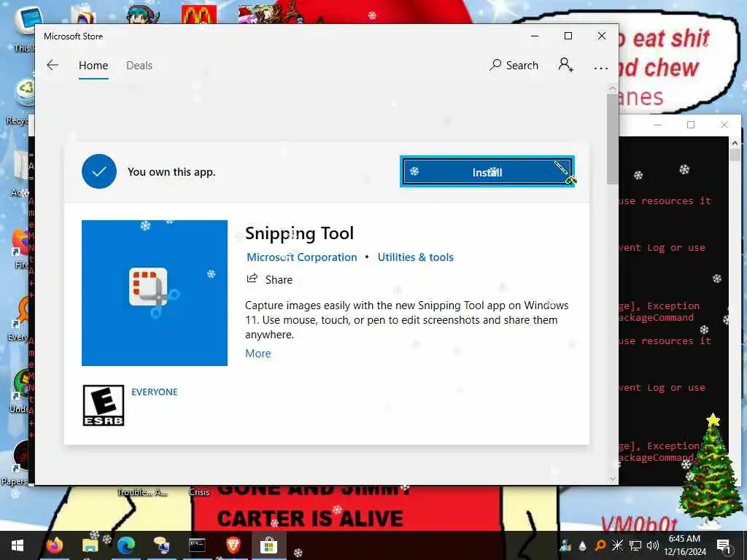Viewport: 747px width, 560px height.
Task: Click the network icon in system tray
Action: 635,545
